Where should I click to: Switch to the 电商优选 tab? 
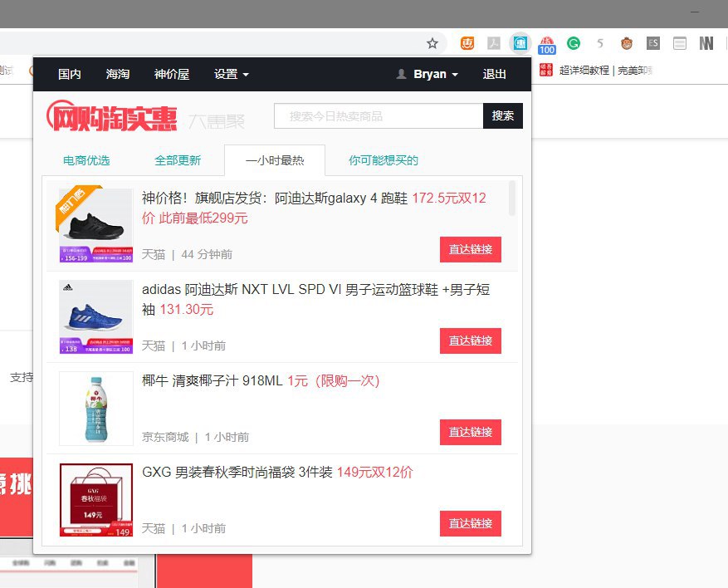[86, 160]
